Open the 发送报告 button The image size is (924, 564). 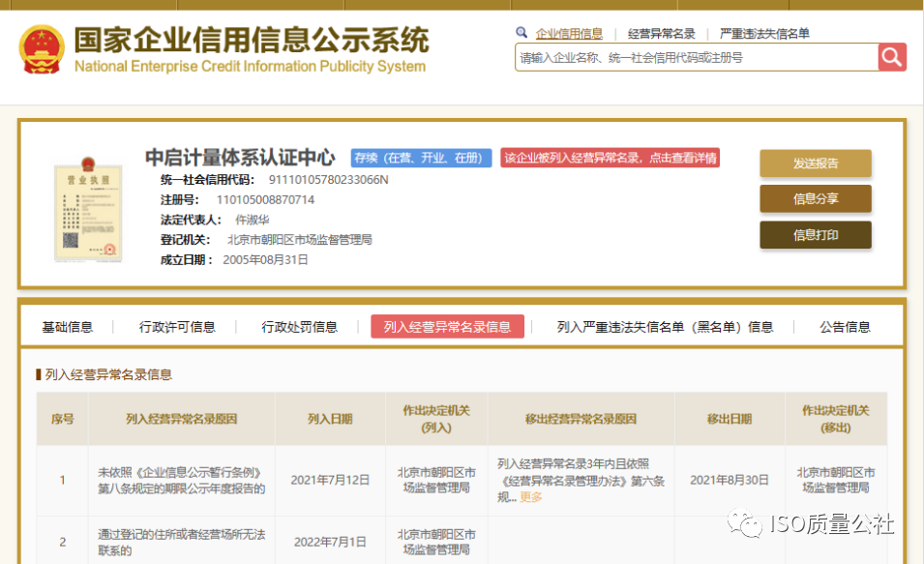(815, 164)
